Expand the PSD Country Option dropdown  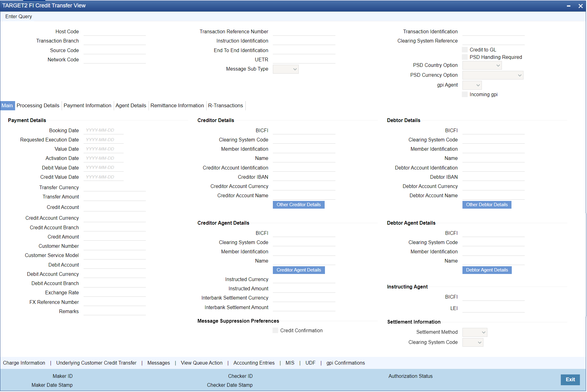tap(482, 65)
